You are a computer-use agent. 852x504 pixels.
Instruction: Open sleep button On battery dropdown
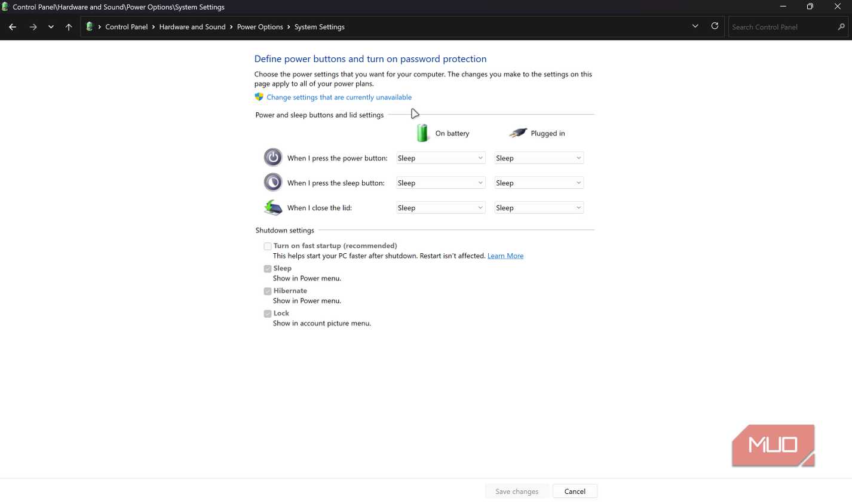440,183
